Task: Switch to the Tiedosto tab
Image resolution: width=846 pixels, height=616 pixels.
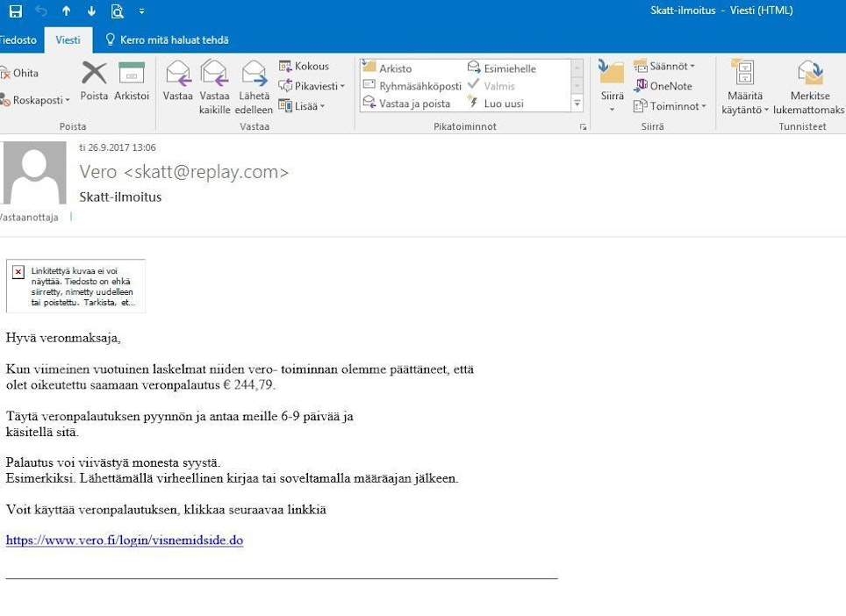Action: [18, 40]
